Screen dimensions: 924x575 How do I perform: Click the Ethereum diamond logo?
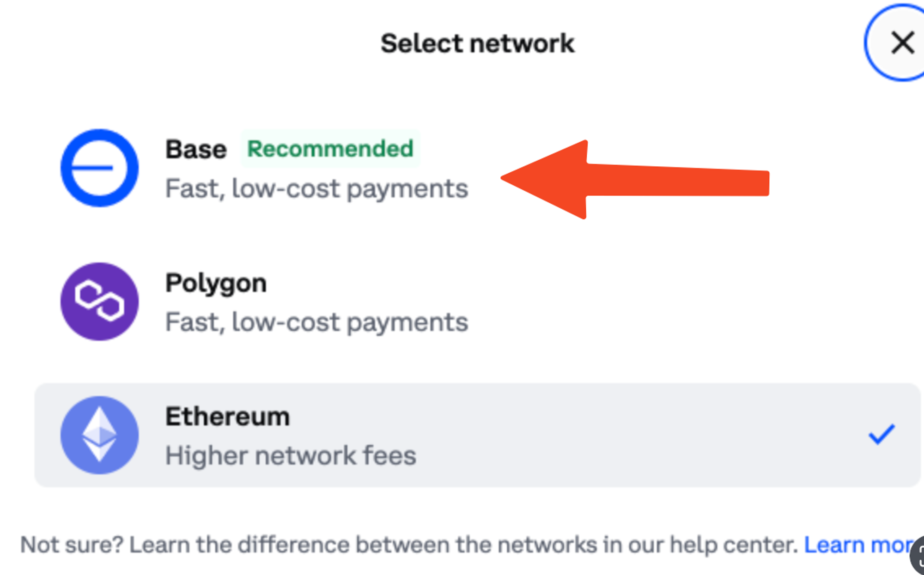point(99,435)
